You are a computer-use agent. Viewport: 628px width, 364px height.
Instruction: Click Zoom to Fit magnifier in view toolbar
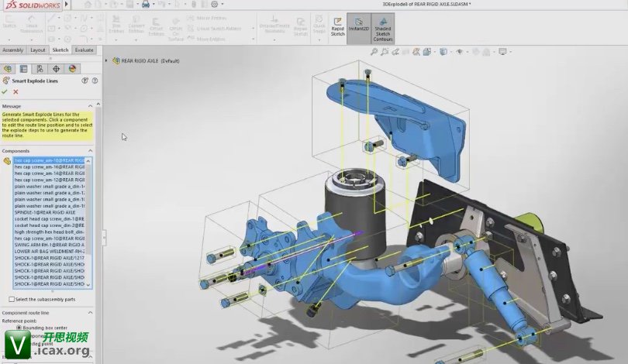374,52
